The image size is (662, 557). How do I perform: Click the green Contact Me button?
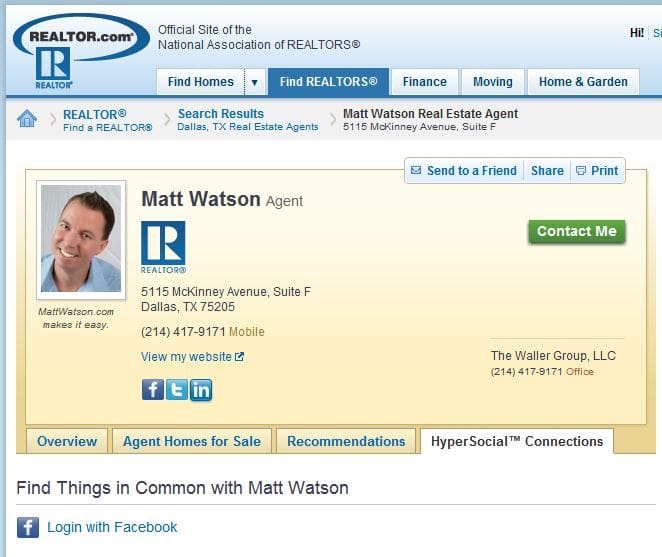(577, 231)
